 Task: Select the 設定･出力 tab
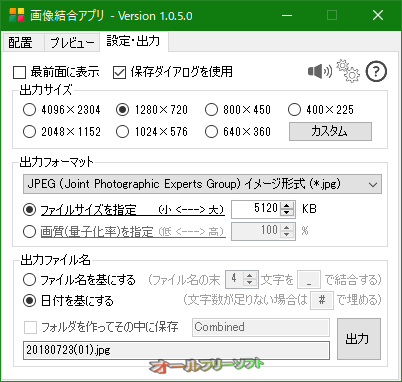coord(133,41)
